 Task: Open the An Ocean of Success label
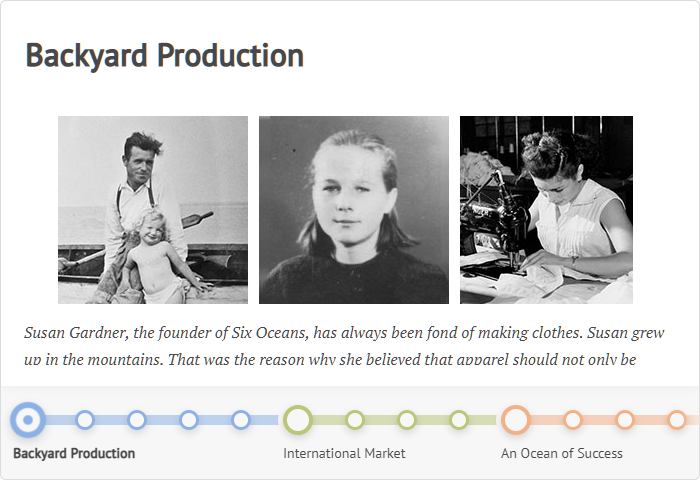click(x=562, y=453)
